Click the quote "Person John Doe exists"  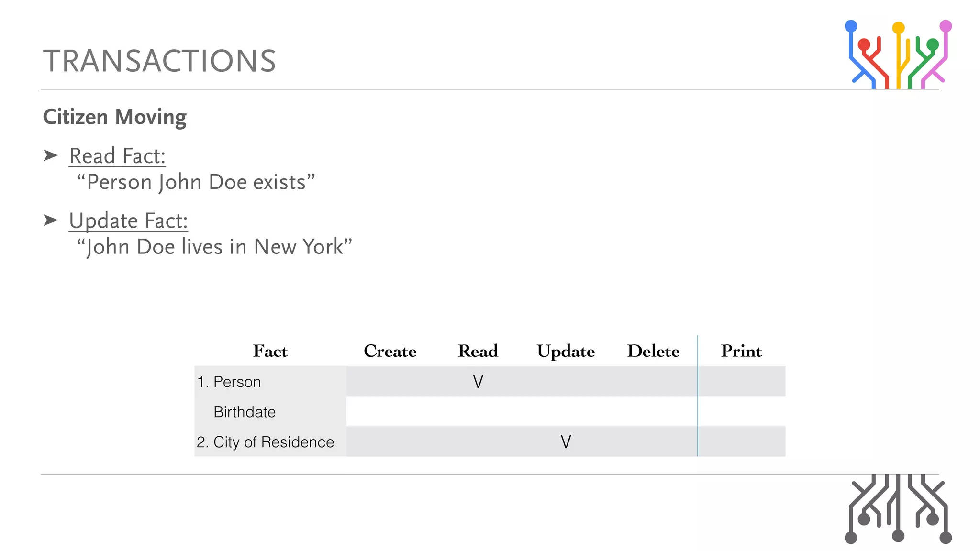[196, 182]
